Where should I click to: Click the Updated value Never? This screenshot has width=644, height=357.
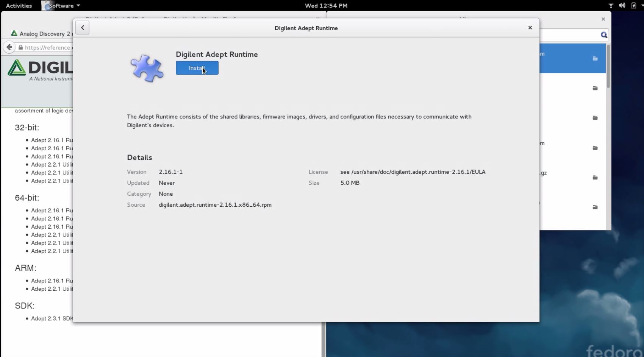[x=167, y=183]
